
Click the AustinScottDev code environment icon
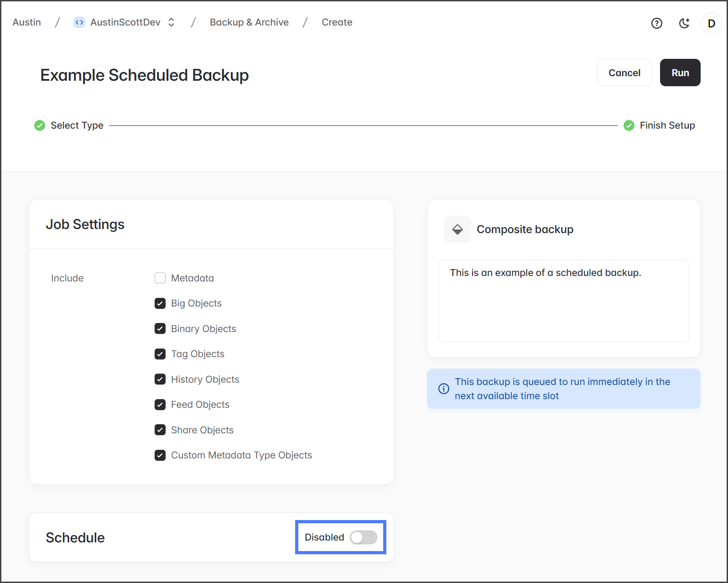(x=79, y=22)
